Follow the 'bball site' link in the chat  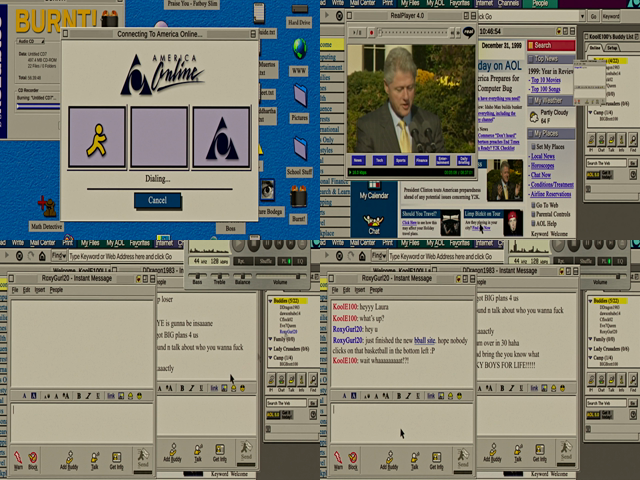(x=424, y=340)
